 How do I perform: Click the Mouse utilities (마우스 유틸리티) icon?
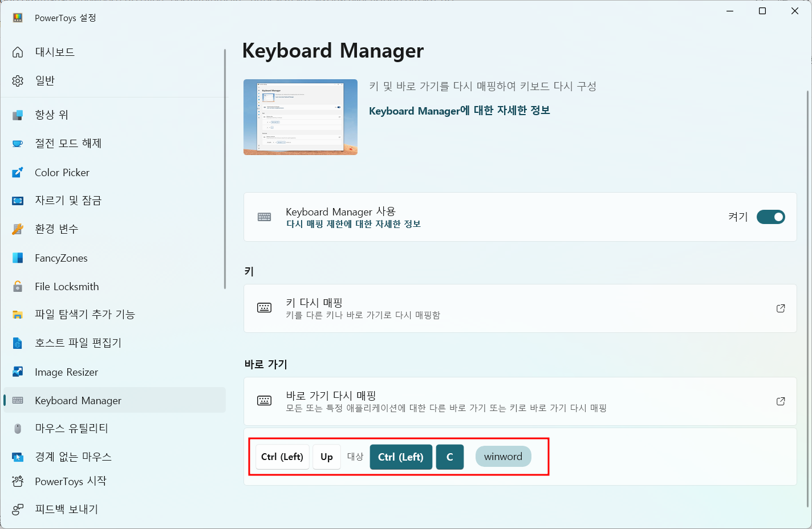click(18, 429)
